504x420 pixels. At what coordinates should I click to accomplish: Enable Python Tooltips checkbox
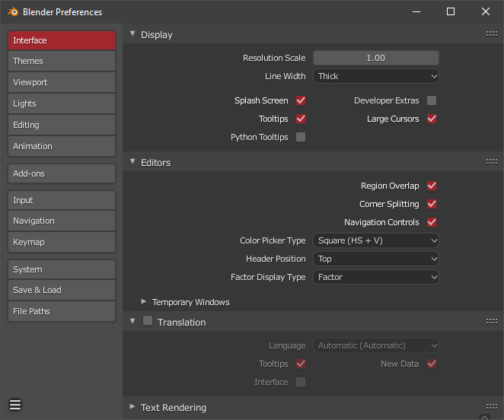(x=301, y=137)
